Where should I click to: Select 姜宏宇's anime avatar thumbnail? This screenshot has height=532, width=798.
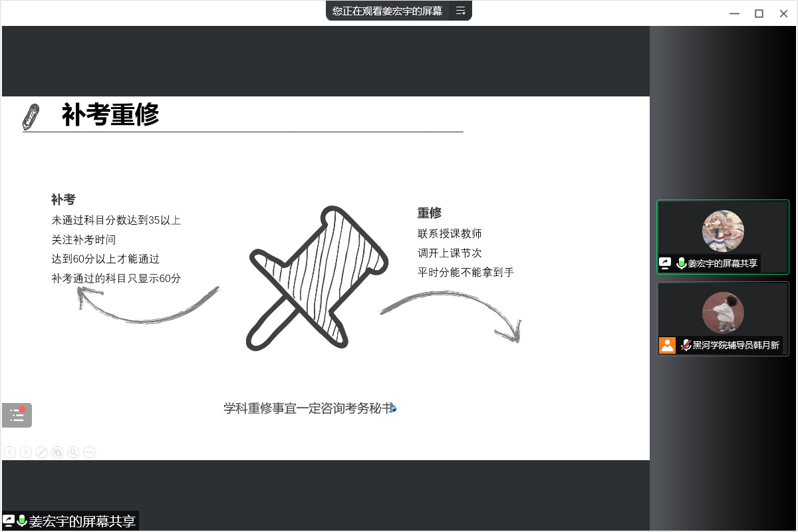click(x=723, y=231)
